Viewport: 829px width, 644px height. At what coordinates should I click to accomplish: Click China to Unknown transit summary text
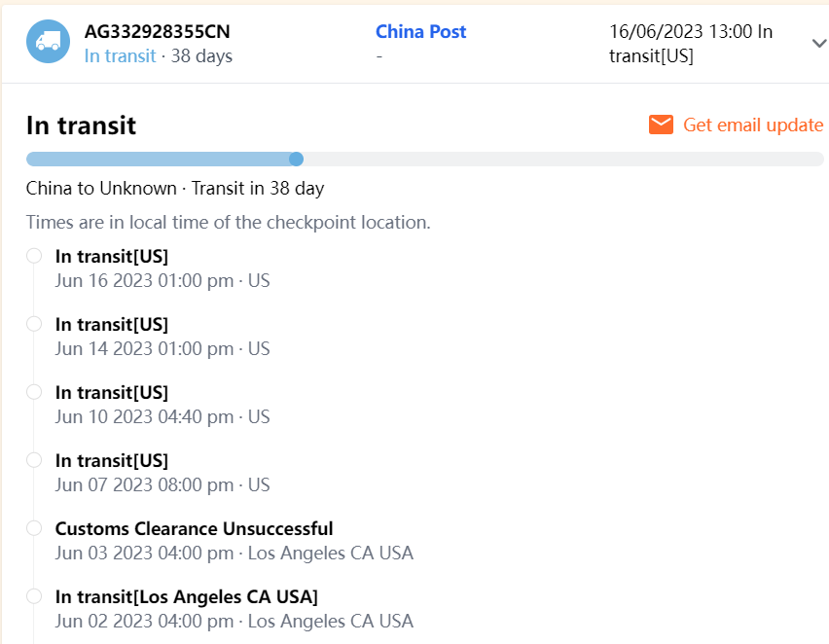click(175, 188)
